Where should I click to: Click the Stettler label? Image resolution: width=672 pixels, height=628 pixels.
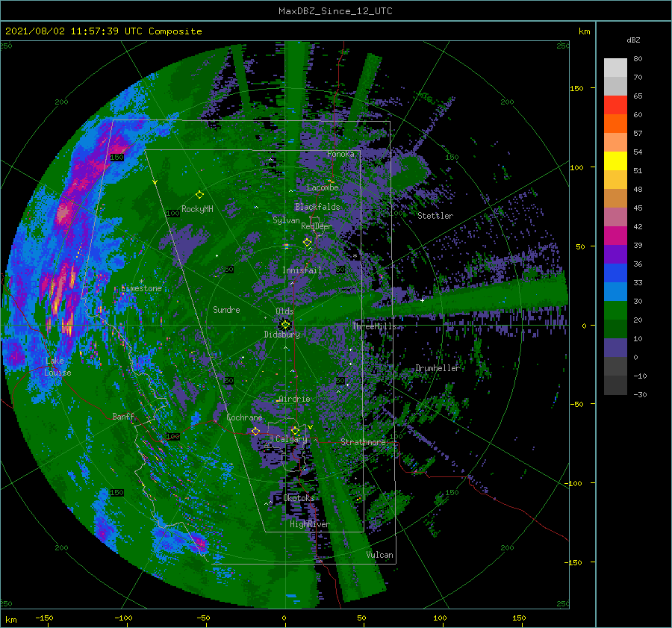click(435, 216)
